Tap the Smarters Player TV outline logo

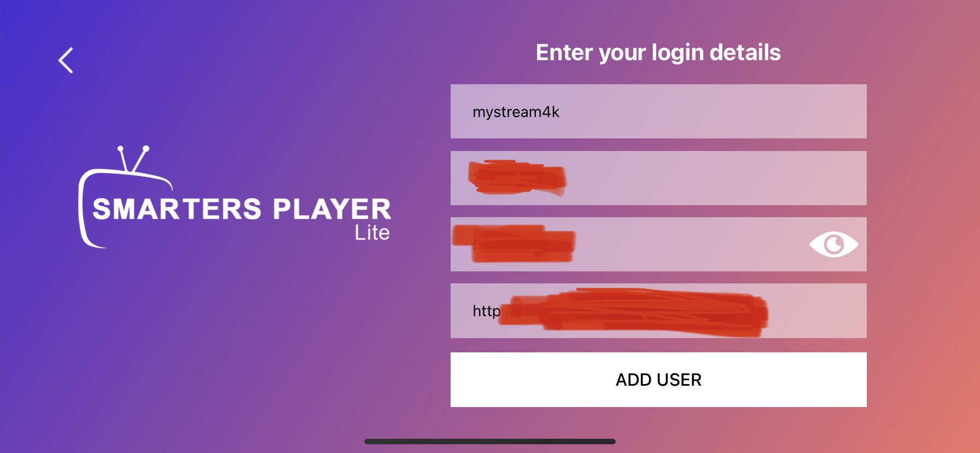click(x=235, y=197)
